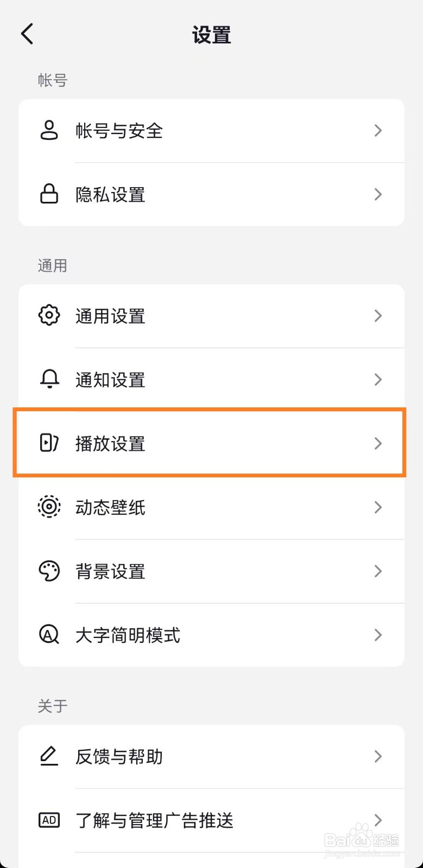The width and height of the screenshot is (423, 868).
Task: Open the 背景设置 label
Action: (x=110, y=571)
